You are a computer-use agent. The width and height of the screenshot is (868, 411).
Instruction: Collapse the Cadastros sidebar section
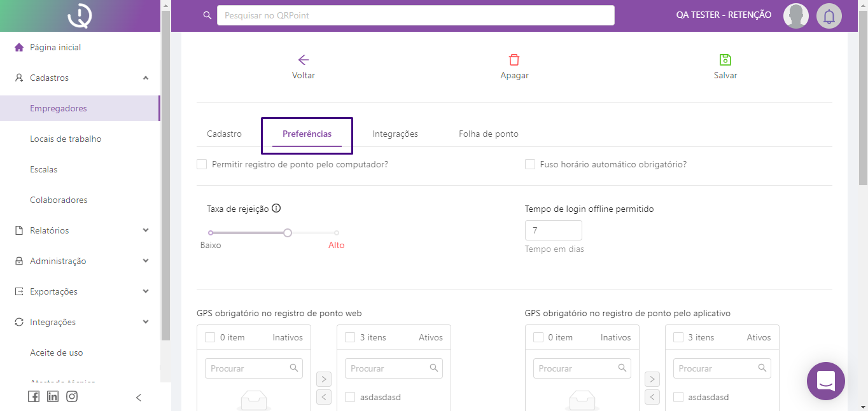coord(145,78)
